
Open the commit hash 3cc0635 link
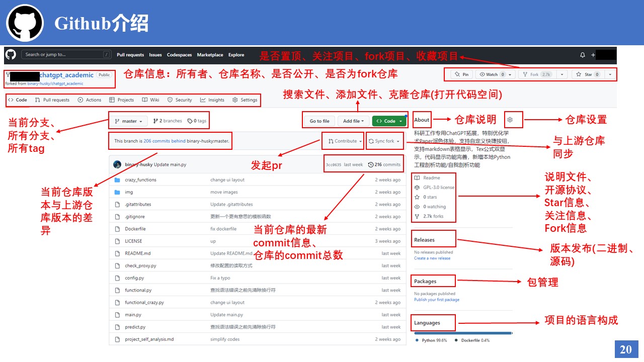334,164
